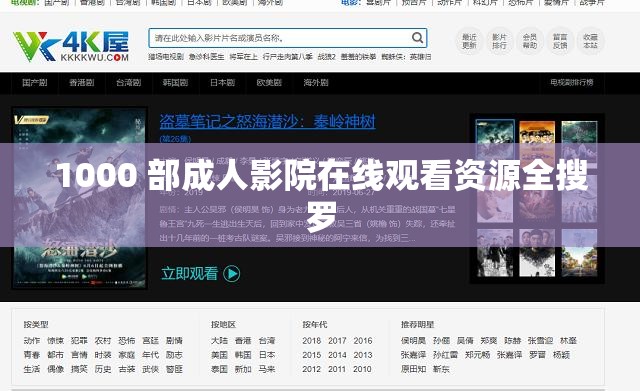640x391 pixels.
Task: Filter by region 美国
Action: [x=219, y=355]
